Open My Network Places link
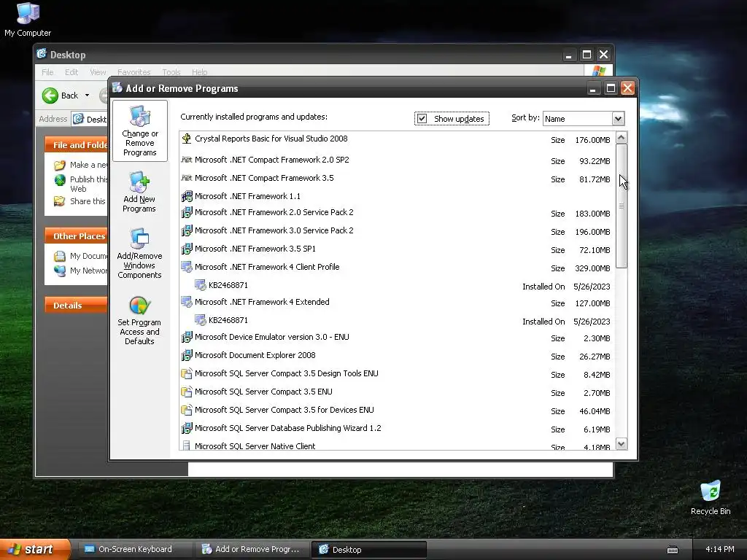This screenshot has height=560, width=747. 82,271
